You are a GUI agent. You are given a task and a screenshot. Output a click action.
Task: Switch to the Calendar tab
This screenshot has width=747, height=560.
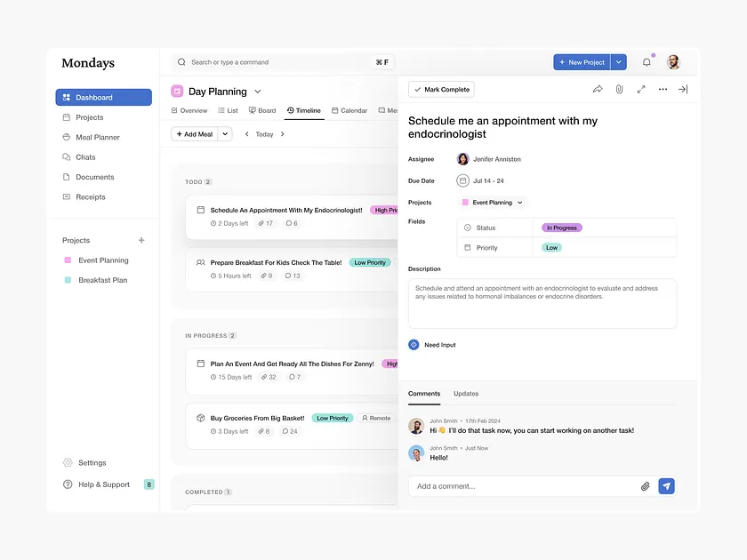click(349, 110)
